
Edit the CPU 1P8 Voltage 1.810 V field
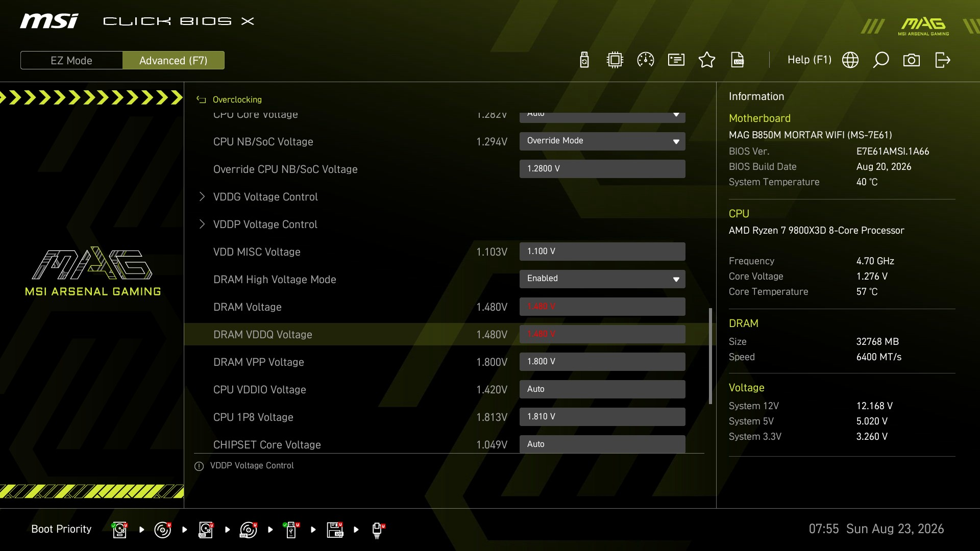click(x=602, y=417)
